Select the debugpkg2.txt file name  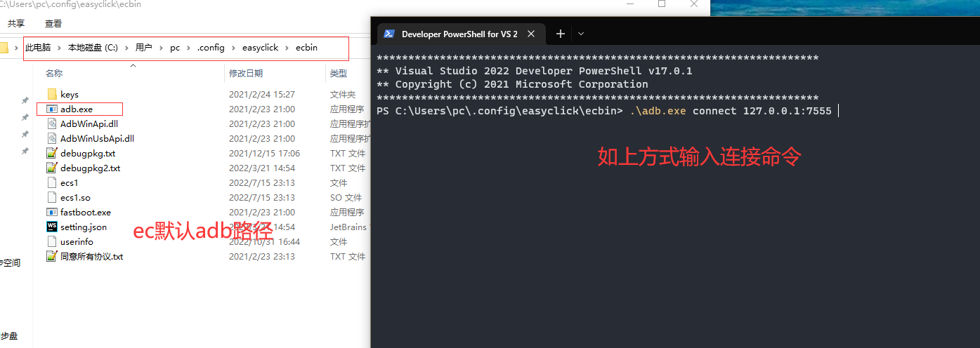(90, 168)
